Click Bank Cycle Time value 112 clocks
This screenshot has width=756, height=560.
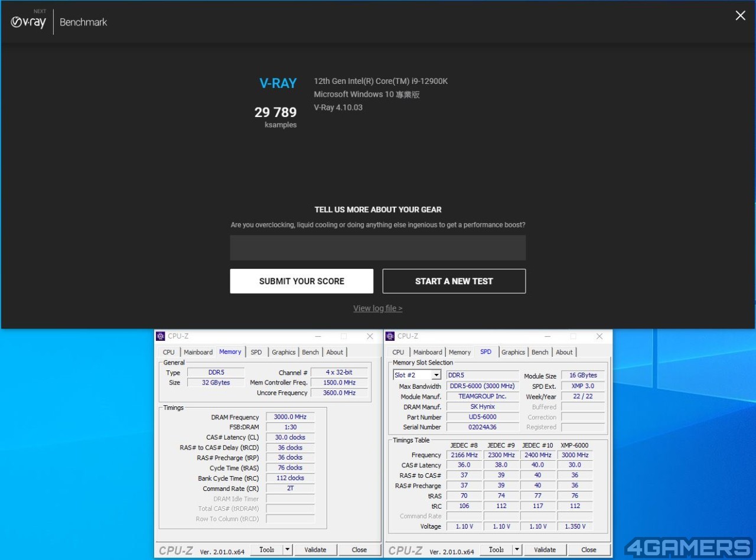290,478
